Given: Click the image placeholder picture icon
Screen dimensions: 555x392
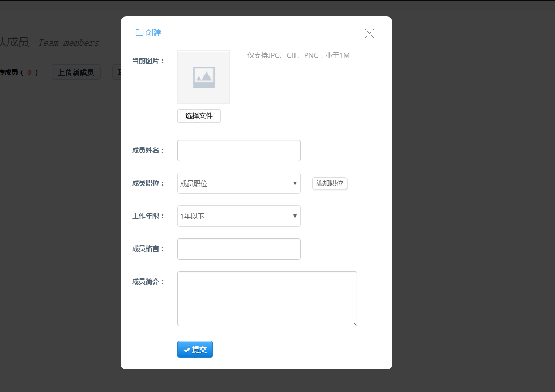Looking at the screenshot, I should click(204, 77).
